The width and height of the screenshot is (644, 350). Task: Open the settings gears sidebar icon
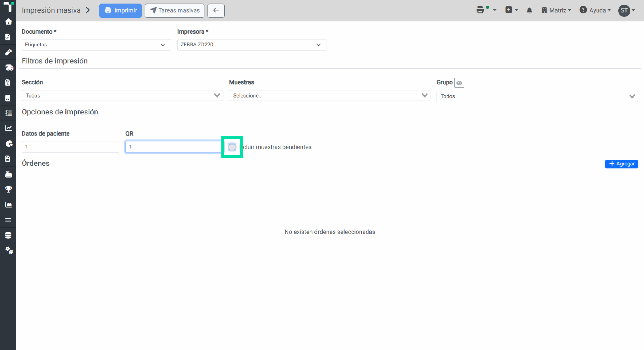coord(8,250)
